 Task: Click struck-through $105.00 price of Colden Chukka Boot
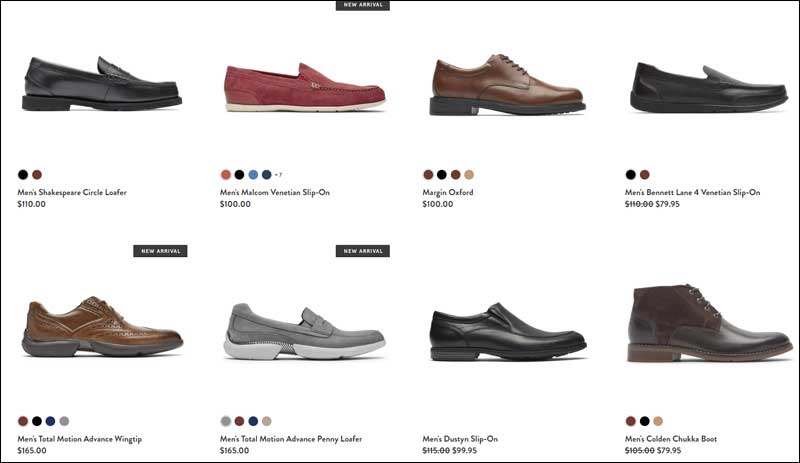pos(640,451)
